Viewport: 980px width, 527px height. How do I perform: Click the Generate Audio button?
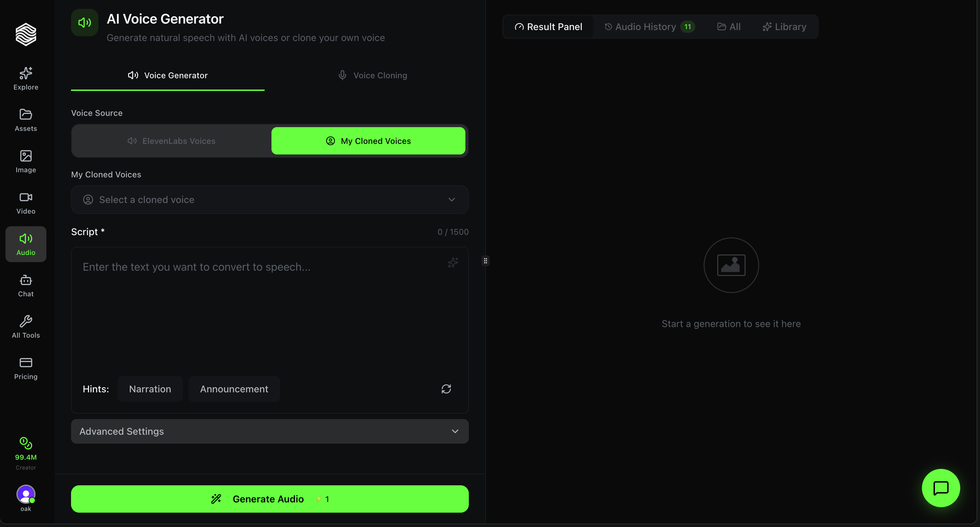coord(269,499)
